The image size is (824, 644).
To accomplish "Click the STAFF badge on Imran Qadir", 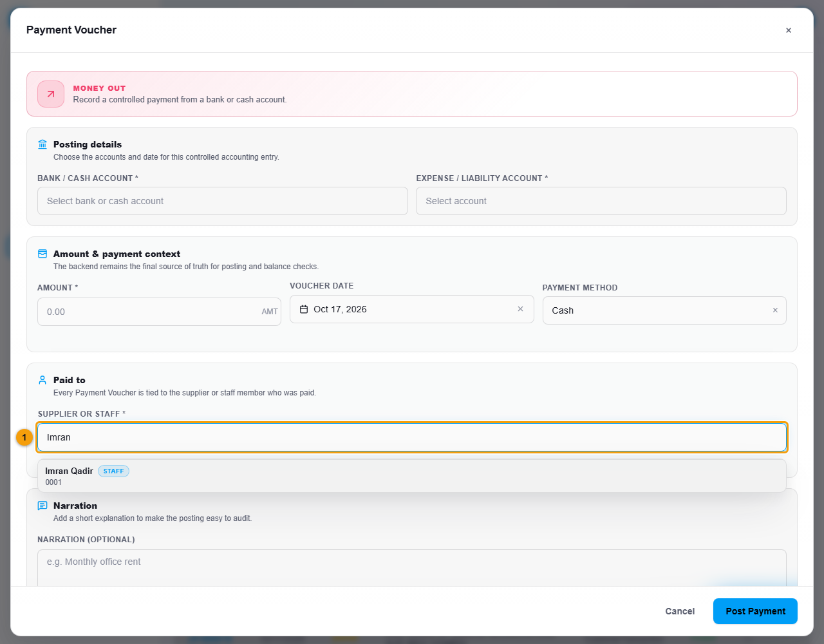I will (x=113, y=471).
